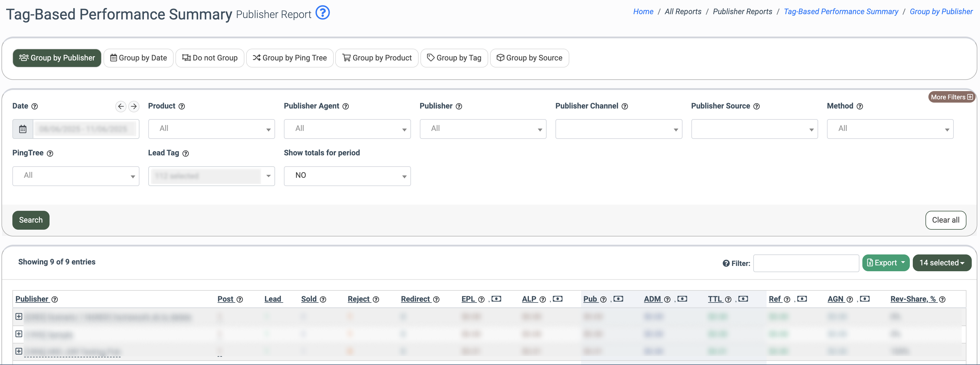
Task: Expand the third publisher row
Action: [19, 351]
